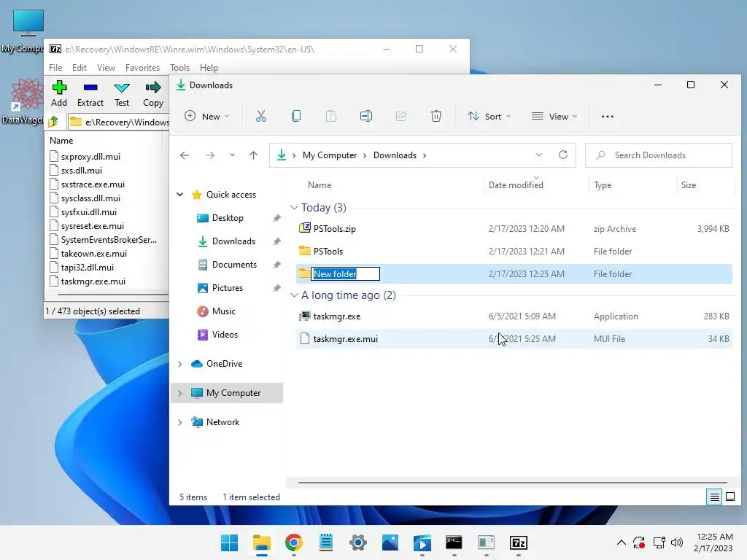Click the New folder rename text box

click(x=345, y=274)
